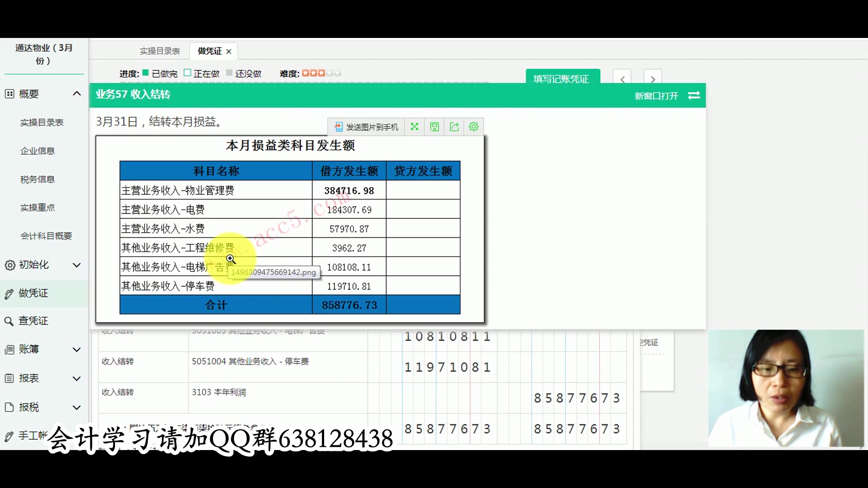Click the 发送图片到手机 phone icon

coord(339,127)
